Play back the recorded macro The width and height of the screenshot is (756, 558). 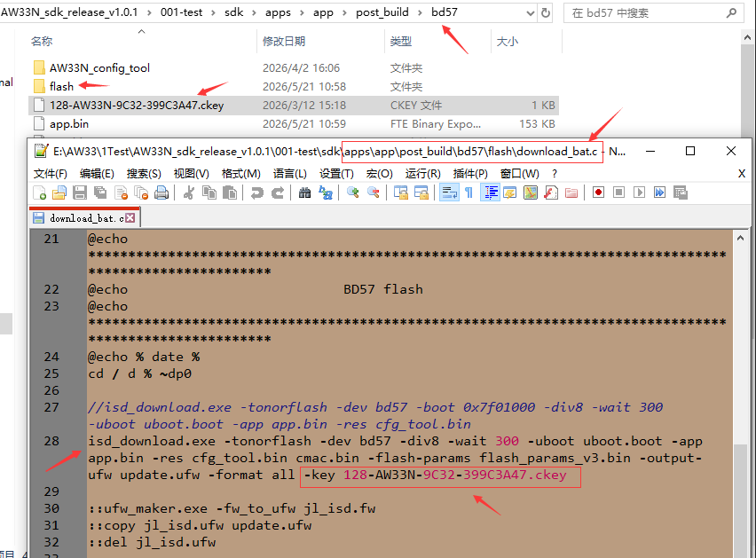point(640,193)
